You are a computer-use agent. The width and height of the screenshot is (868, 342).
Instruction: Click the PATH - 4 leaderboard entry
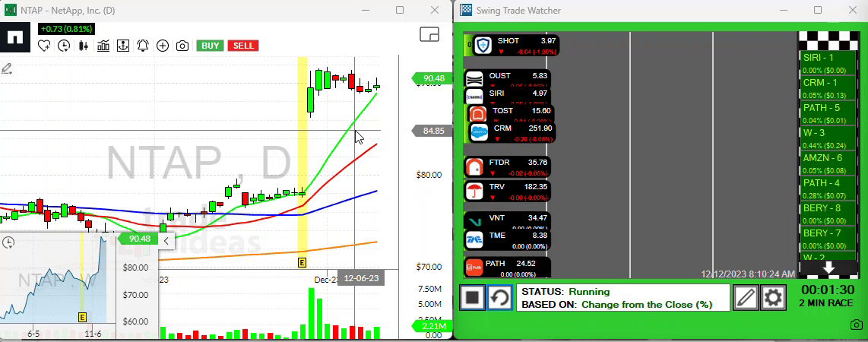coord(828,188)
